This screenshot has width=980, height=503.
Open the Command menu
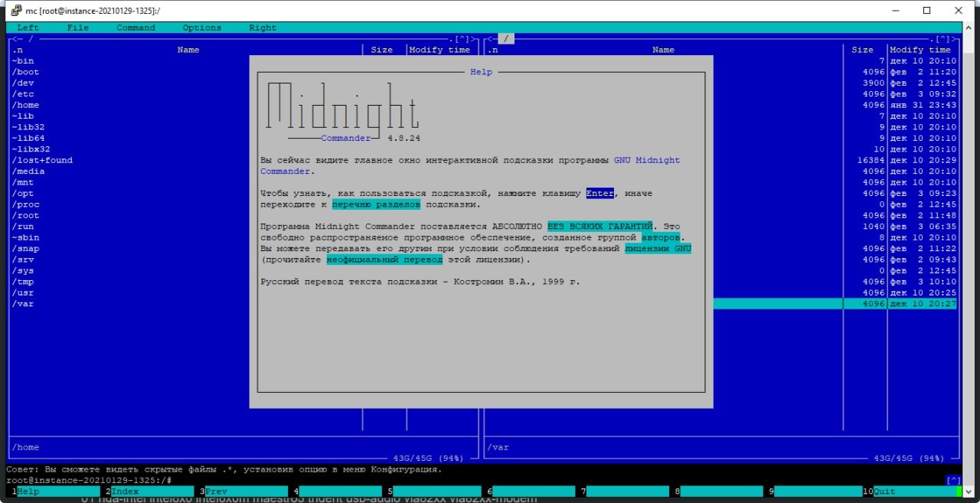[x=136, y=28]
